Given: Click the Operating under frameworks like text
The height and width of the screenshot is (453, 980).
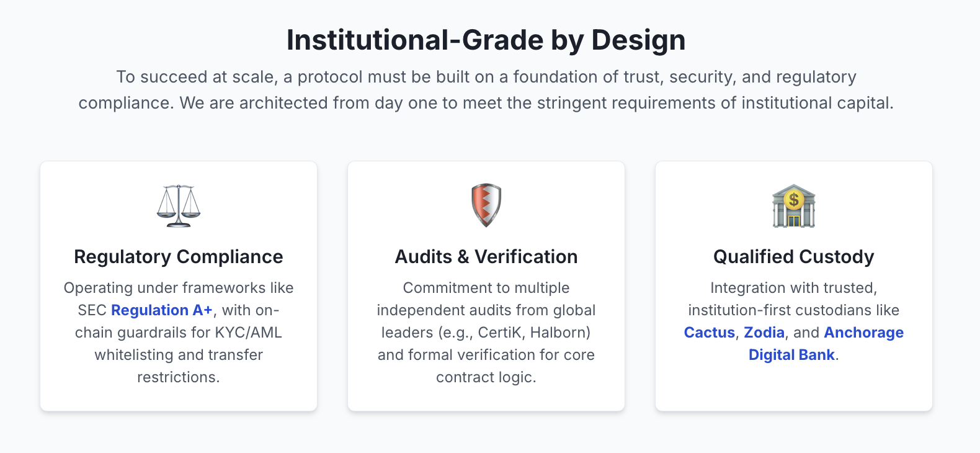Looking at the screenshot, I should tap(179, 288).
